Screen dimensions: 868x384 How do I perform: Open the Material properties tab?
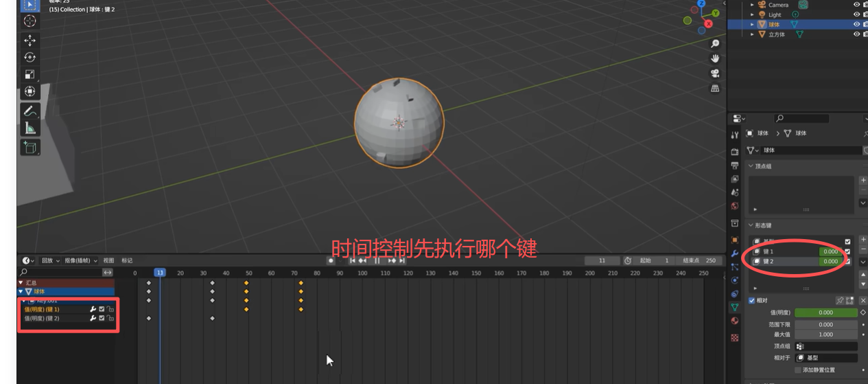click(x=735, y=321)
